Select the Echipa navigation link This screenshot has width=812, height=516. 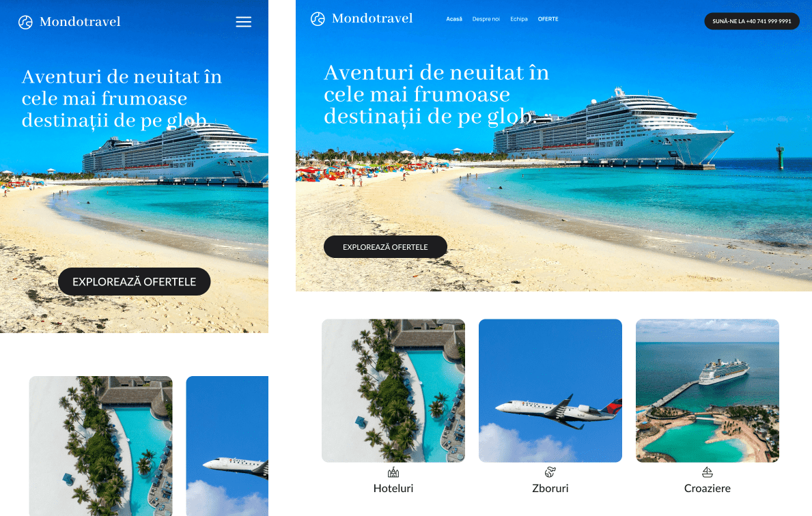tap(519, 19)
